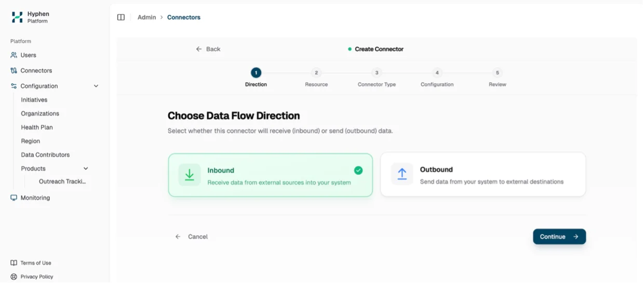Click the Platform section label

21,41
